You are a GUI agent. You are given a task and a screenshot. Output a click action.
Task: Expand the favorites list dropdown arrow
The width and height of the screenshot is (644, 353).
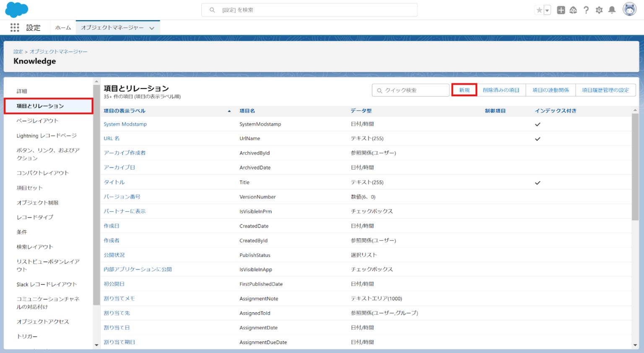point(546,9)
